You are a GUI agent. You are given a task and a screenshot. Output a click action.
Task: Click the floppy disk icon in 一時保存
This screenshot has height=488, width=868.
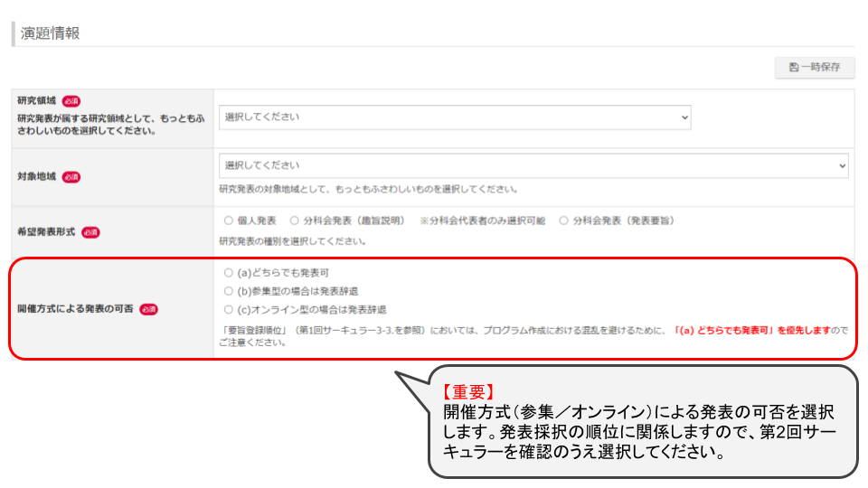coord(794,68)
